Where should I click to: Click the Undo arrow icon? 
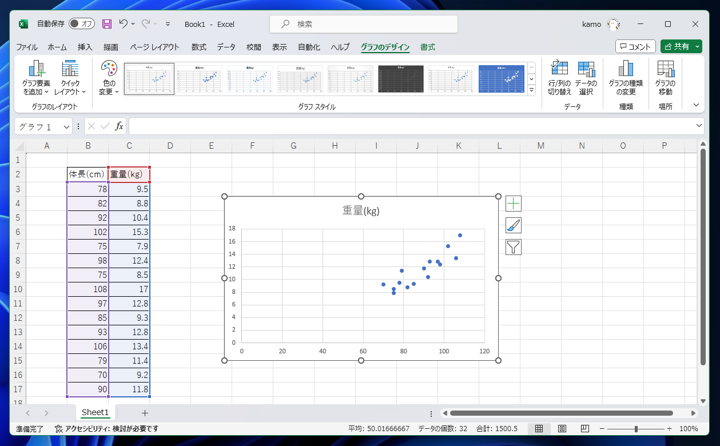[123, 24]
